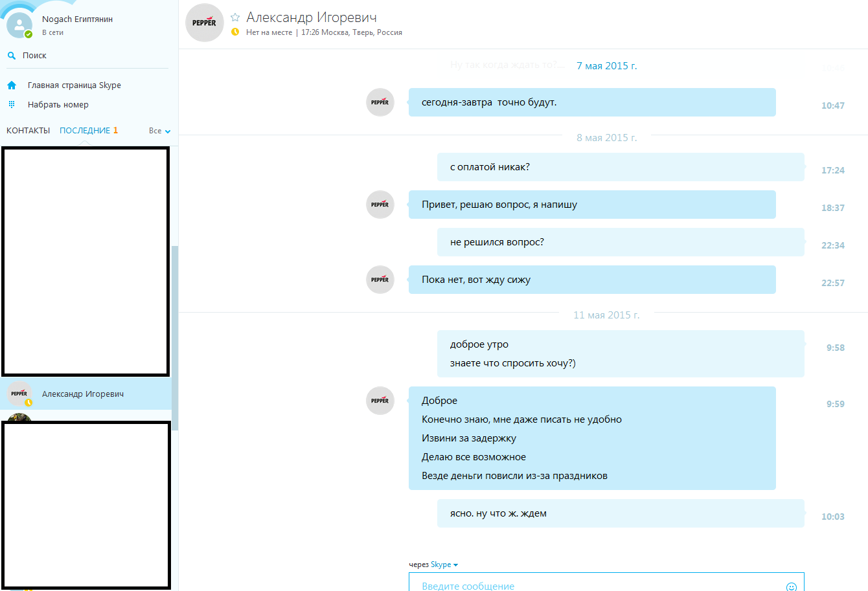Click PEPPER avatar beside 'Привет, решаю вопрос'
868x591 pixels.
pos(380,205)
